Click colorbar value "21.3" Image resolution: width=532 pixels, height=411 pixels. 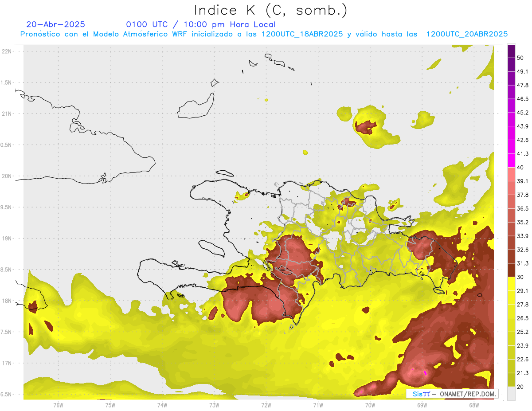click(x=523, y=373)
